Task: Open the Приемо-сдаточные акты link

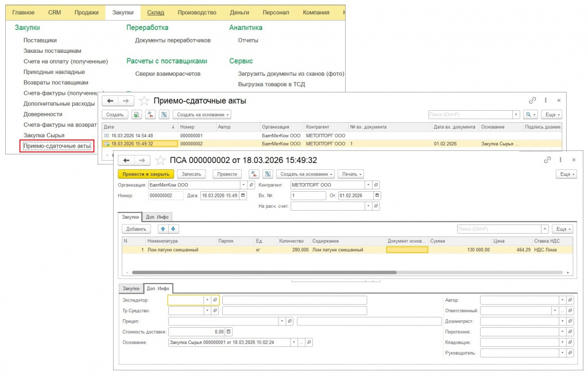Action: (x=57, y=146)
